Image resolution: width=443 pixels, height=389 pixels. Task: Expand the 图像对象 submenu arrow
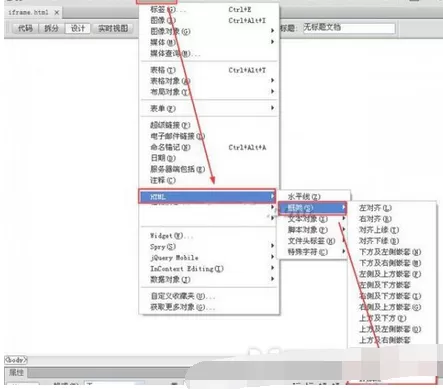(x=272, y=31)
